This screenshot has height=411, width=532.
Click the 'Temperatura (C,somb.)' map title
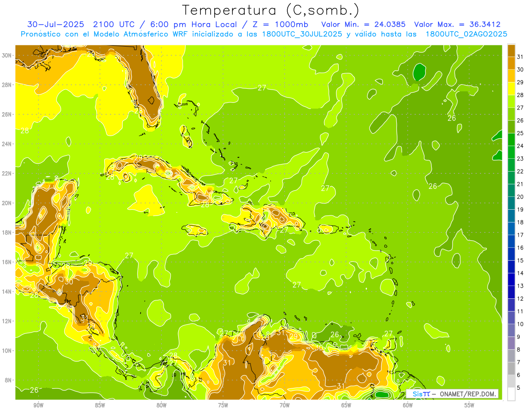[x=270, y=10]
